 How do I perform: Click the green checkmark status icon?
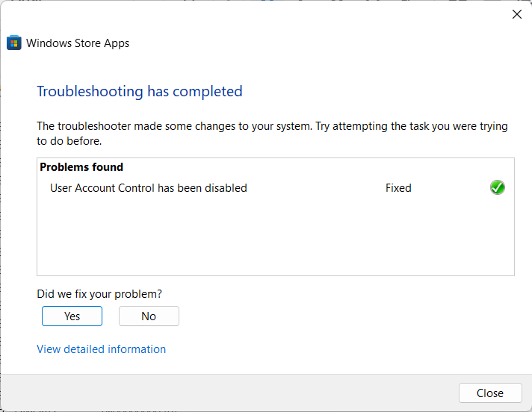pos(497,187)
